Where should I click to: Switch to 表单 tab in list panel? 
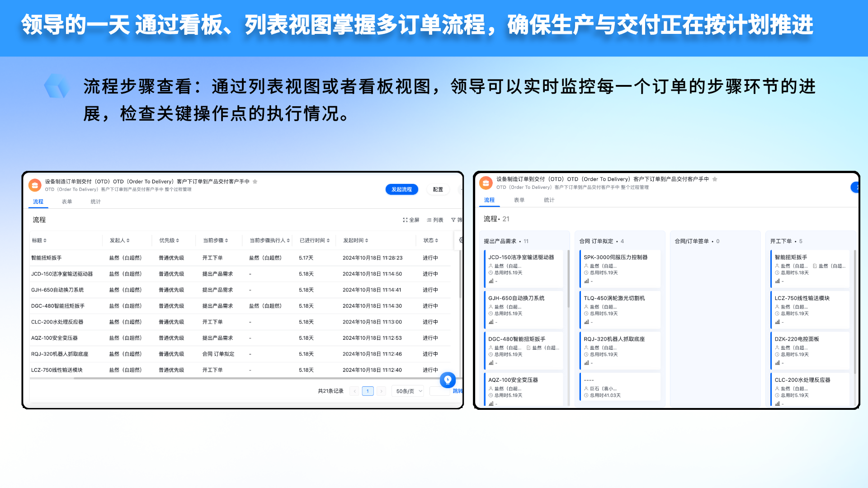pyautogui.click(x=67, y=202)
